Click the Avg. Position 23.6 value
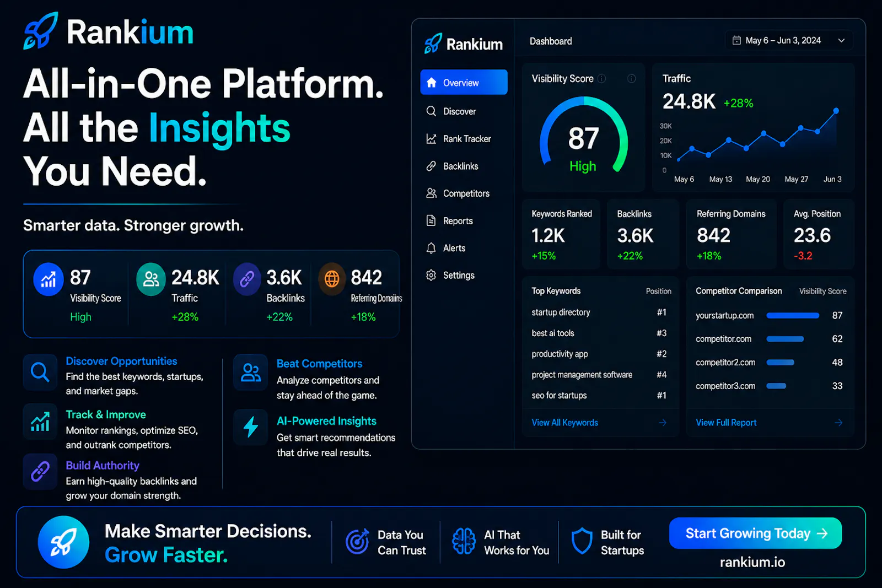 (812, 235)
